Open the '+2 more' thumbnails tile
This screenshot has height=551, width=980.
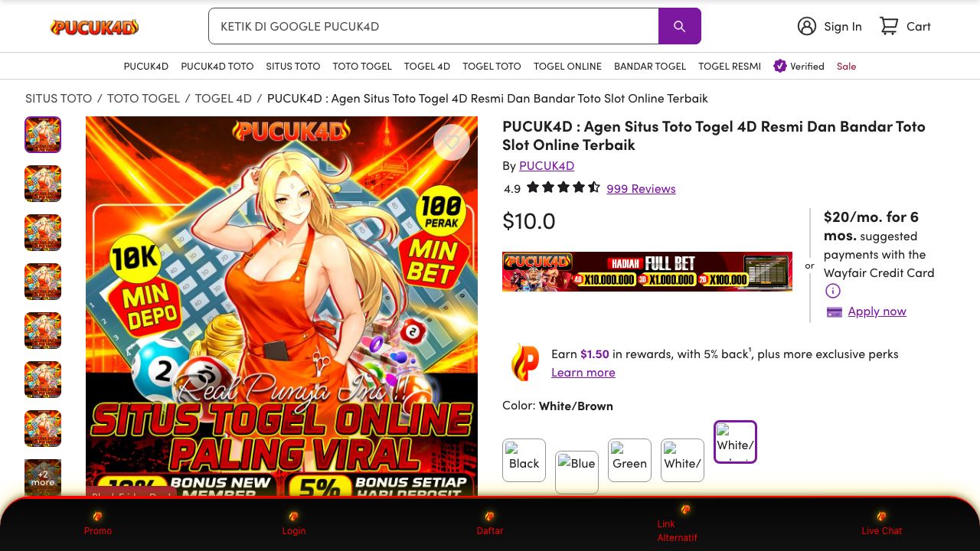pos(43,478)
